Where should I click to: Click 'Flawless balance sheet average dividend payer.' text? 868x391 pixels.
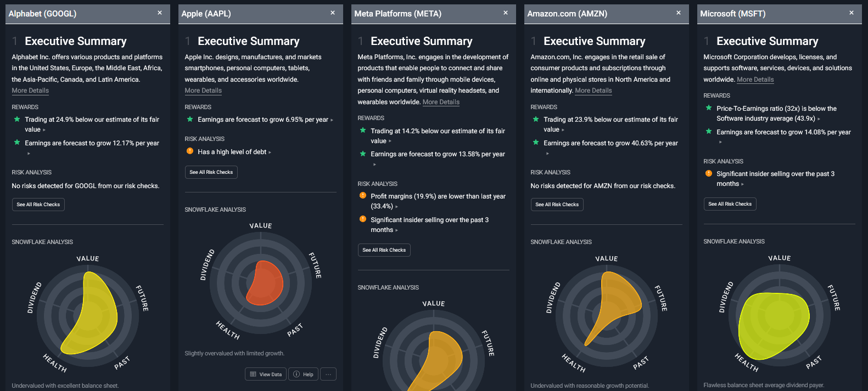coord(764,385)
